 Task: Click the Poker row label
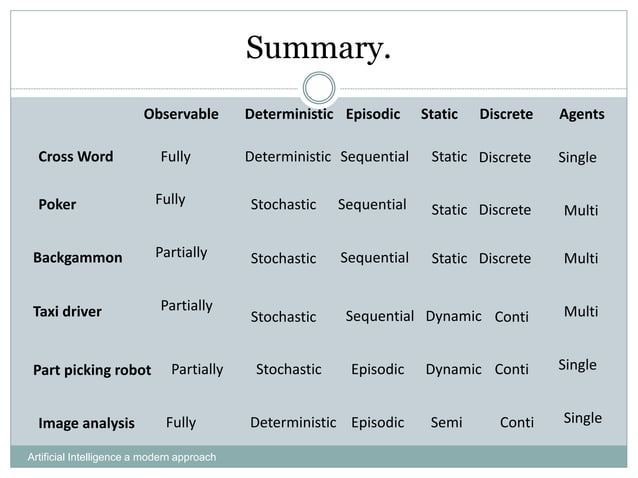[57, 205]
